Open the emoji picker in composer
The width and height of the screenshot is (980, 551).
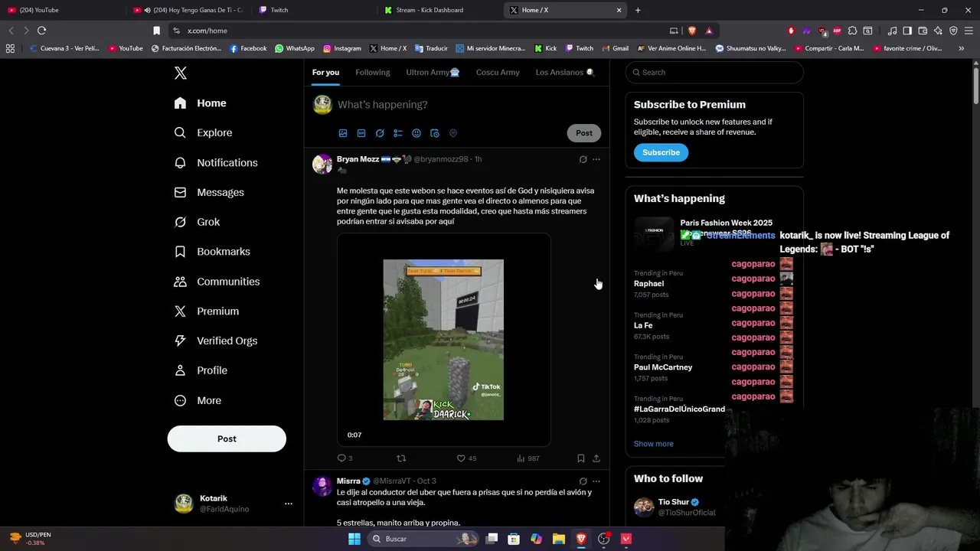pyautogui.click(x=416, y=133)
